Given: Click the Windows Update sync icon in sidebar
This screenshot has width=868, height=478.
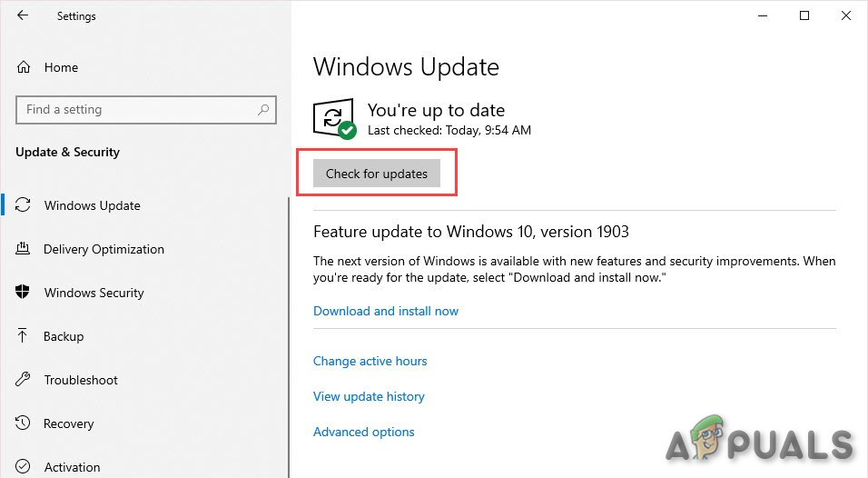Looking at the screenshot, I should [24, 205].
